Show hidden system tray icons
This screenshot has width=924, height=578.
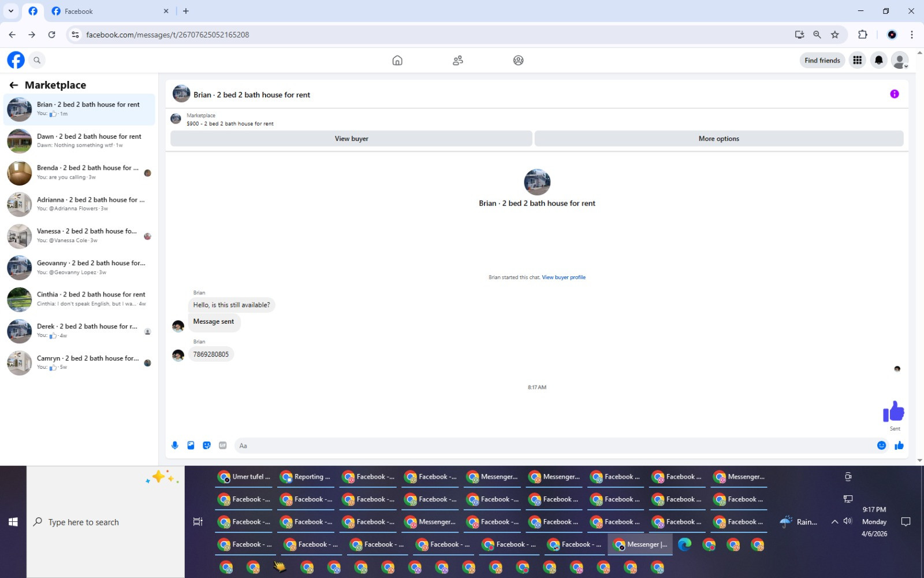click(x=834, y=522)
